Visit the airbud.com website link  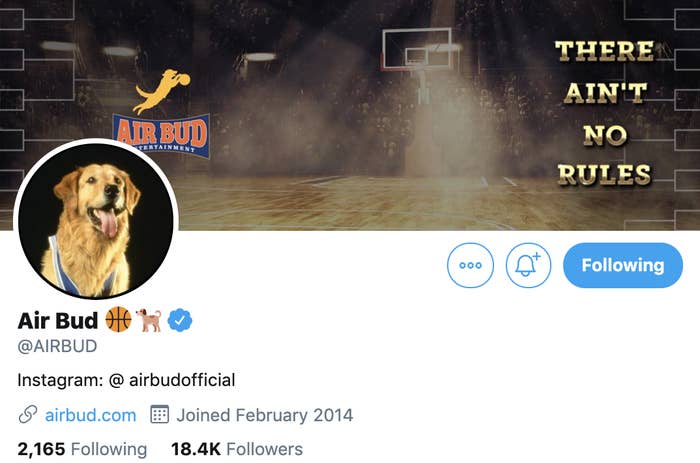coord(91,415)
